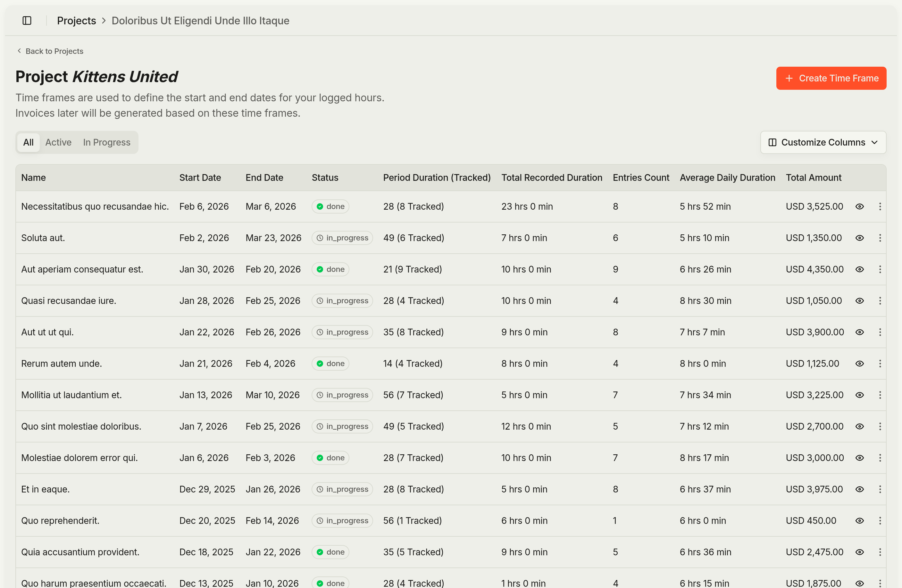Open three-dot menu for Quia accusantium provident.
The height and width of the screenshot is (588, 902).
(x=880, y=552)
